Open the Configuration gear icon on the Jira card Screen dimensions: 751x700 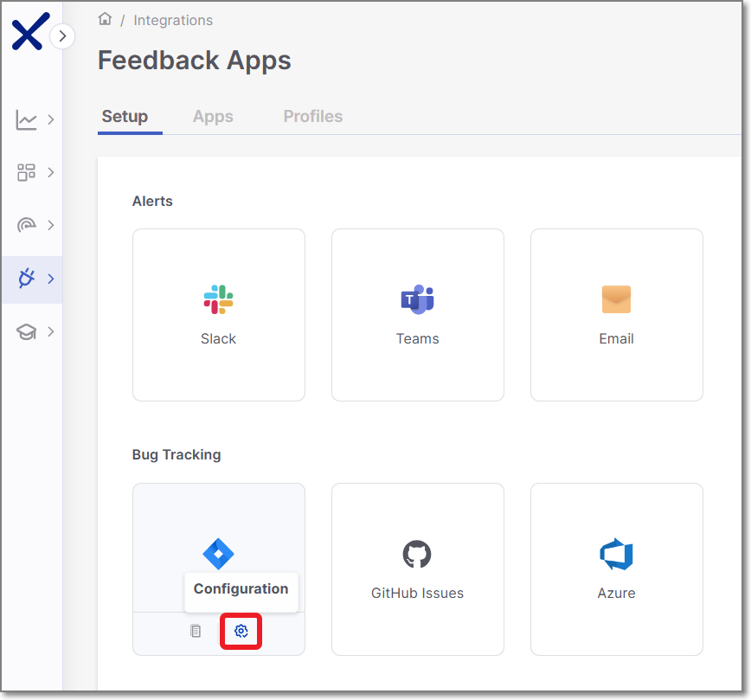point(241,631)
